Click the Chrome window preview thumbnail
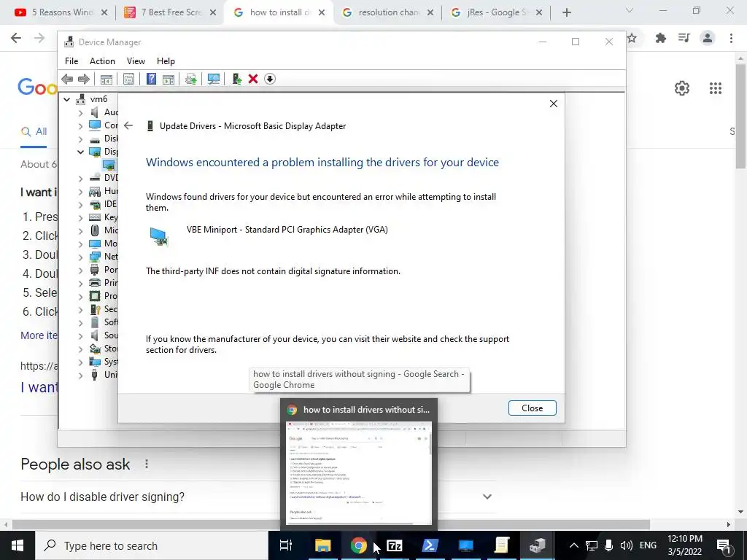This screenshot has height=560, width=747. pyautogui.click(x=359, y=472)
